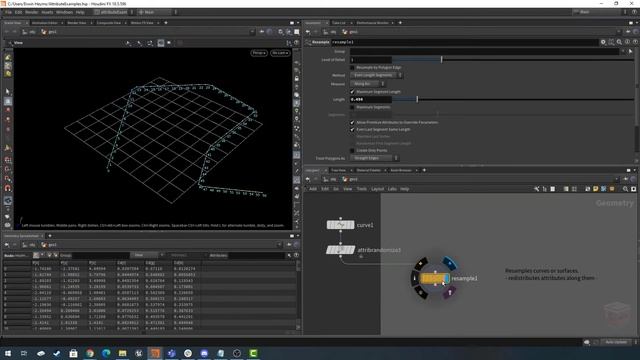This screenshot has width=640, height=360.
Task: Select the attribrandomize1 node
Action: point(340,250)
